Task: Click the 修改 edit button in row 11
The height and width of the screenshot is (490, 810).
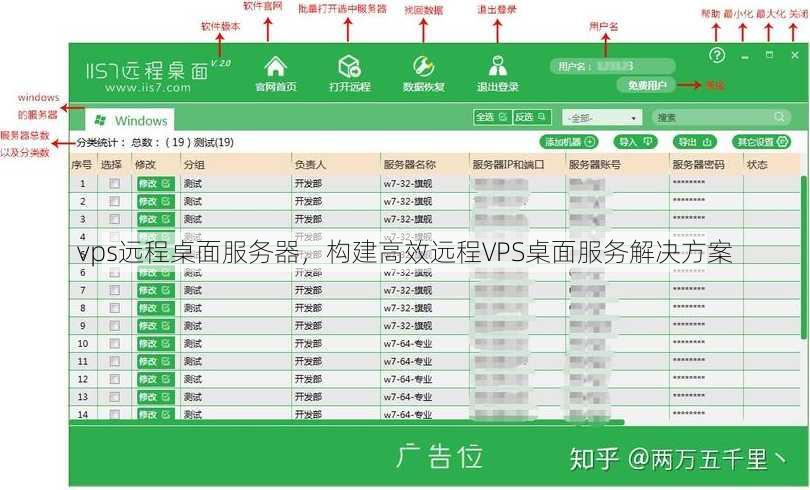Action: pos(155,361)
